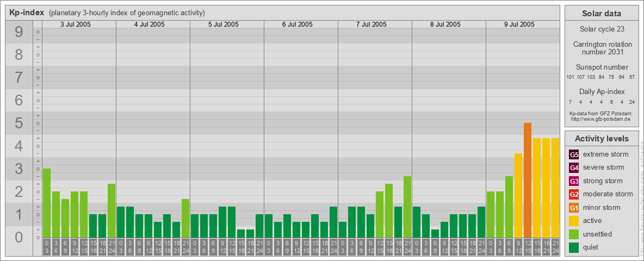Click the 0-3 time label under 3 Jul
644x261 pixels.
[x=47, y=247]
